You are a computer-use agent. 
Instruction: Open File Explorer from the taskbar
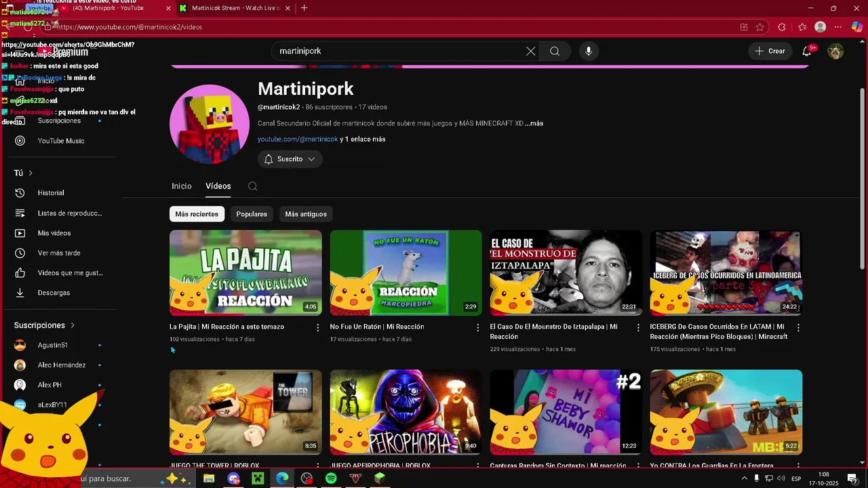coord(209,479)
